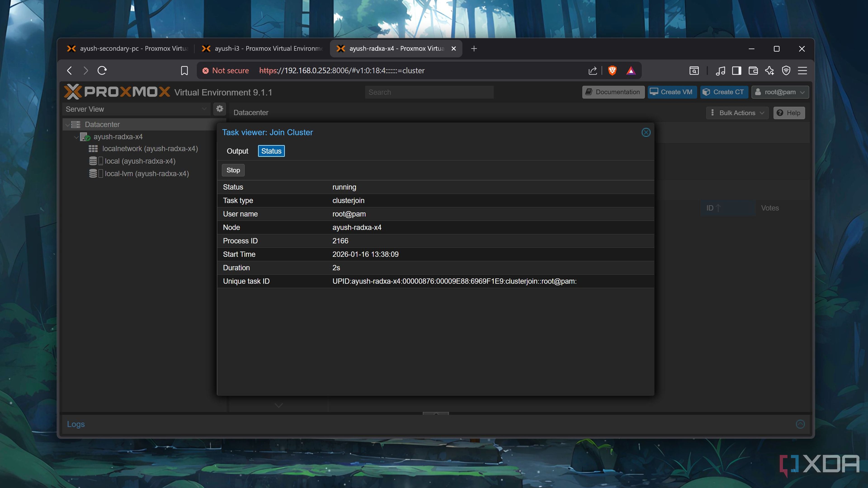Open the music playlist icon
Screen dimensions: 868x488
click(720, 70)
